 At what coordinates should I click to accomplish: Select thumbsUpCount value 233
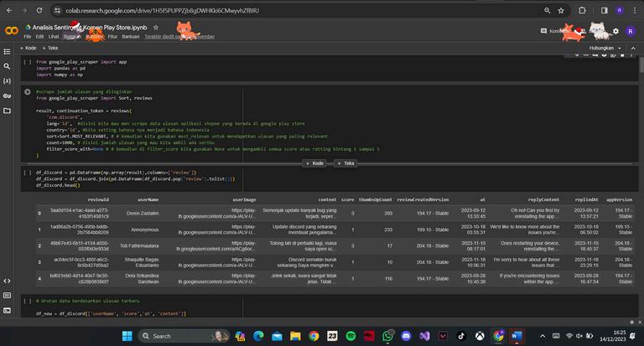tap(388, 230)
